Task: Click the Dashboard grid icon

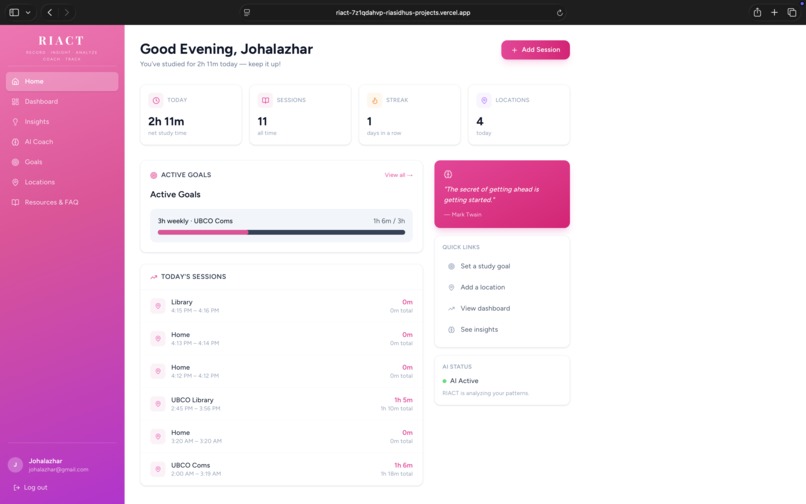Action: pos(15,101)
